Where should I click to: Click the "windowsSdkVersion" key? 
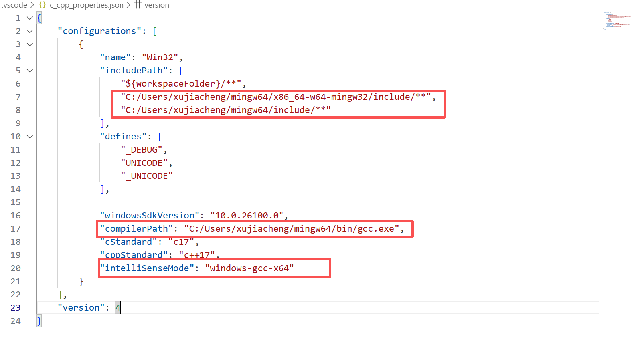click(x=150, y=216)
